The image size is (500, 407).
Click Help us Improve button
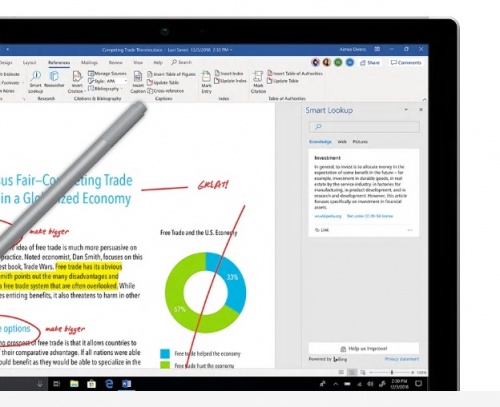point(364,349)
